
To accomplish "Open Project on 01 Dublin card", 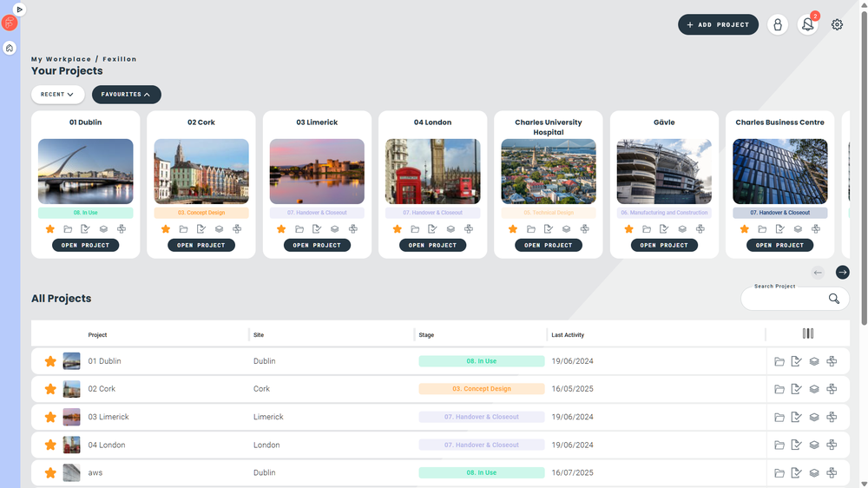I will pos(85,246).
